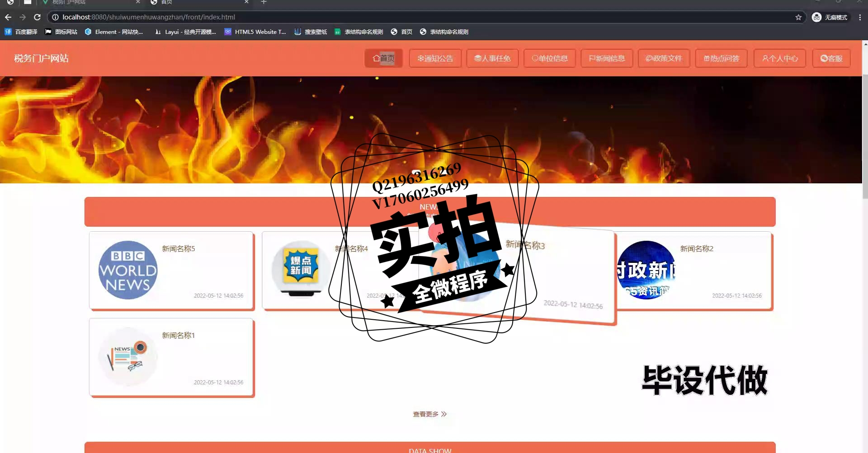The height and width of the screenshot is (453, 868).
Task: Close the 税务门户网站 browser tab
Action: (138, 2)
